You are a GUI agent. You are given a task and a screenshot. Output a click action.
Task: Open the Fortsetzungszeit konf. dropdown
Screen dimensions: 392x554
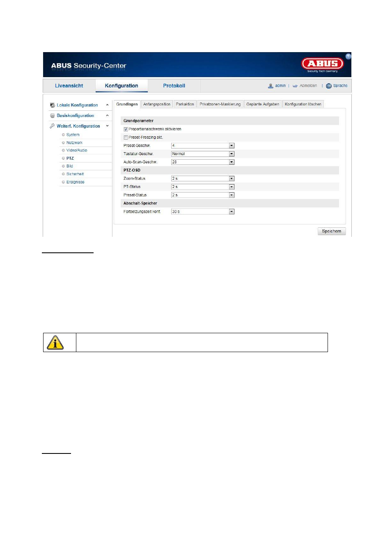(x=203, y=212)
